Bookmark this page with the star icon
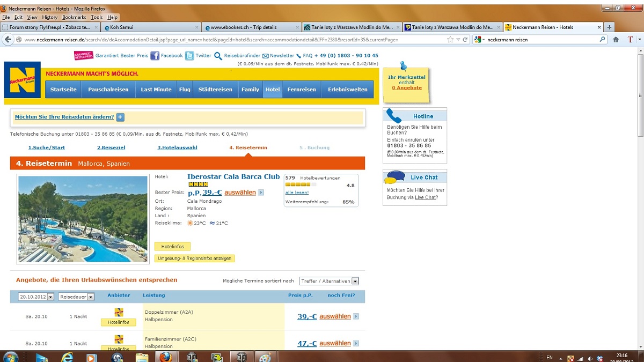 pyautogui.click(x=450, y=39)
